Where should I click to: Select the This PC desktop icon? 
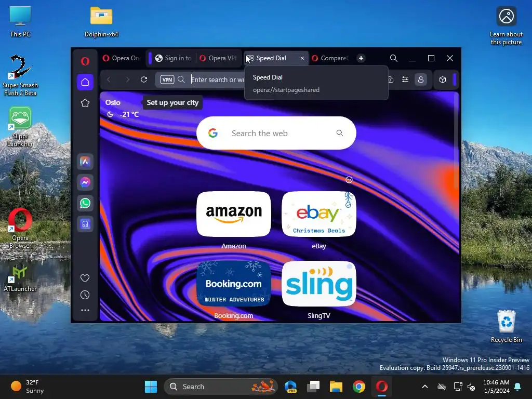point(20,22)
